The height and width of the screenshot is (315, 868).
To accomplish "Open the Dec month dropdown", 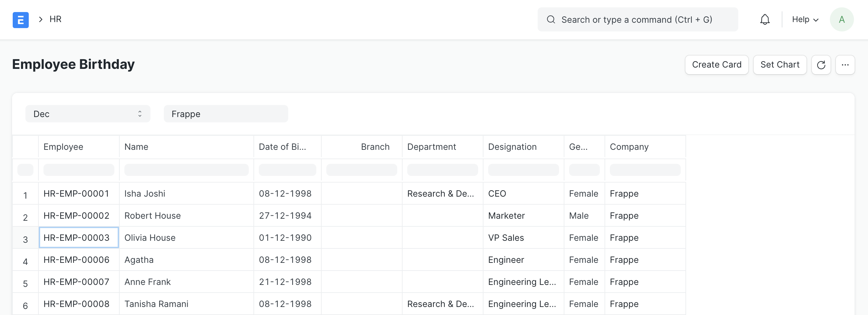I will pyautogui.click(x=88, y=114).
